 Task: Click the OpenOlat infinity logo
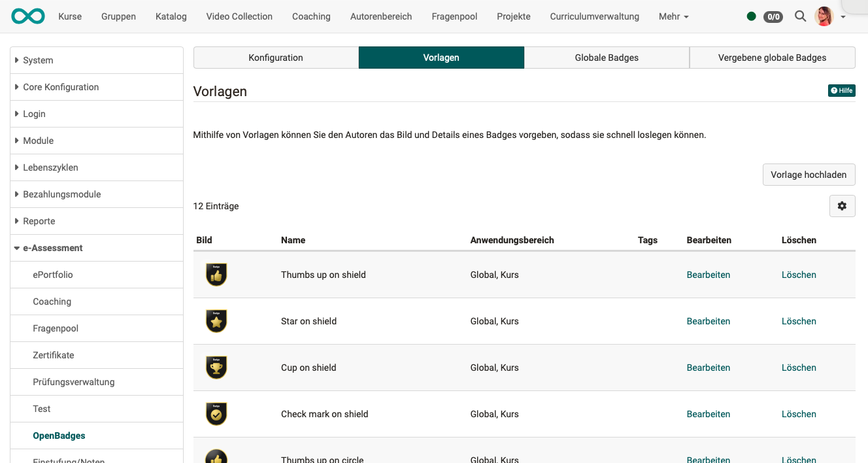[x=27, y=16]
